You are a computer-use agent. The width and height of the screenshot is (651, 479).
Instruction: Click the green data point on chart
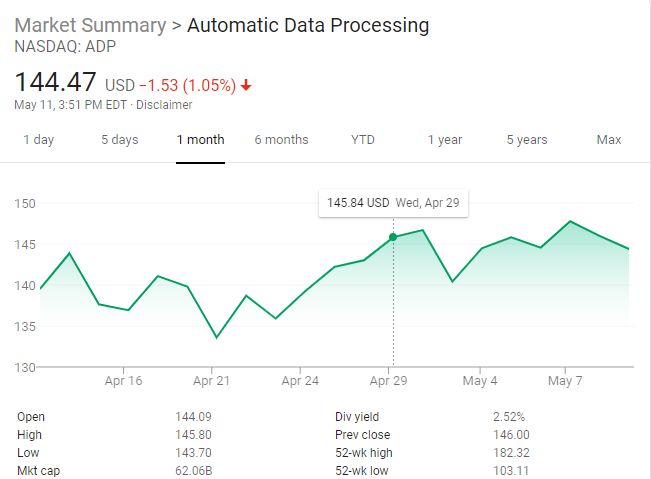click(393, 237)
